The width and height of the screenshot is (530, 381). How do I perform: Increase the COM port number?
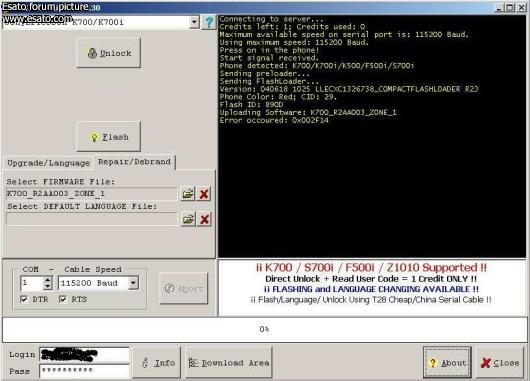(x=48, y=280)
